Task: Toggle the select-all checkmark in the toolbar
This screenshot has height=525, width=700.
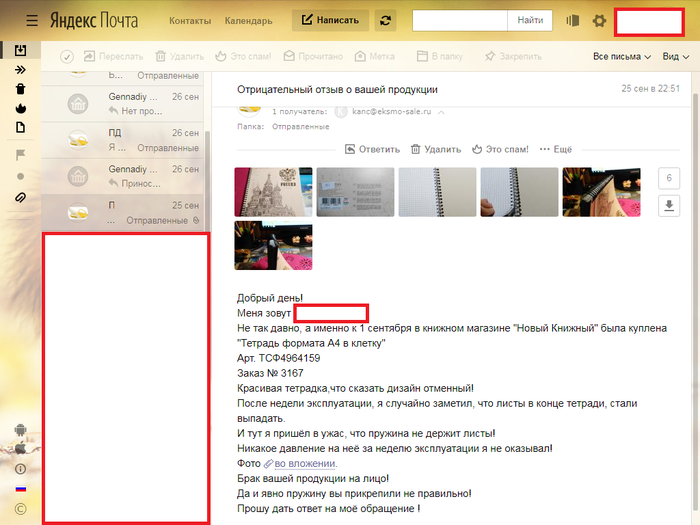Action: click(67, 57)
